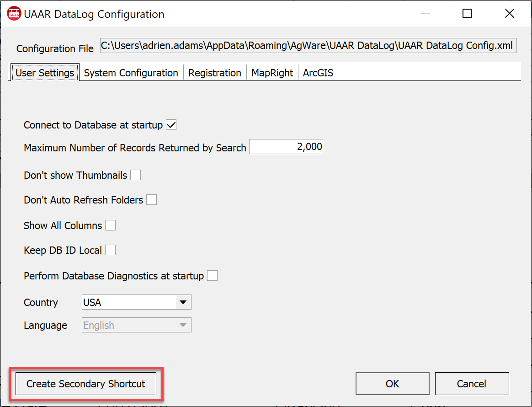The width and height of the screenshot is (532, 407).
Task: Switch to the System Configuration tab
Action: pyautogui.click(x=131, y=73)
